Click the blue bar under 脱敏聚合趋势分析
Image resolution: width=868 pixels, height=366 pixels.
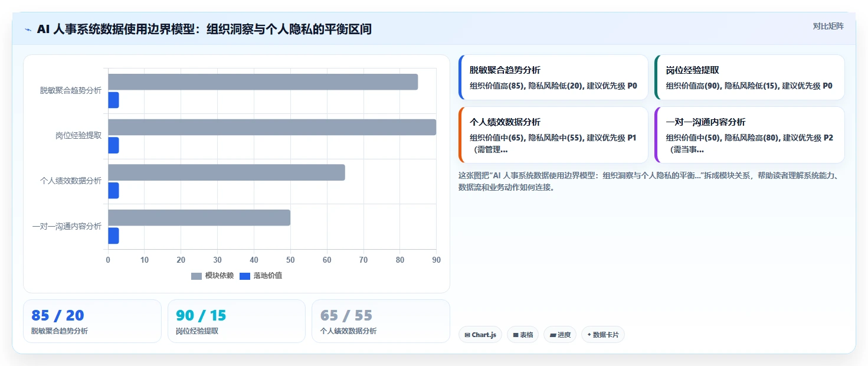[113, 100]
